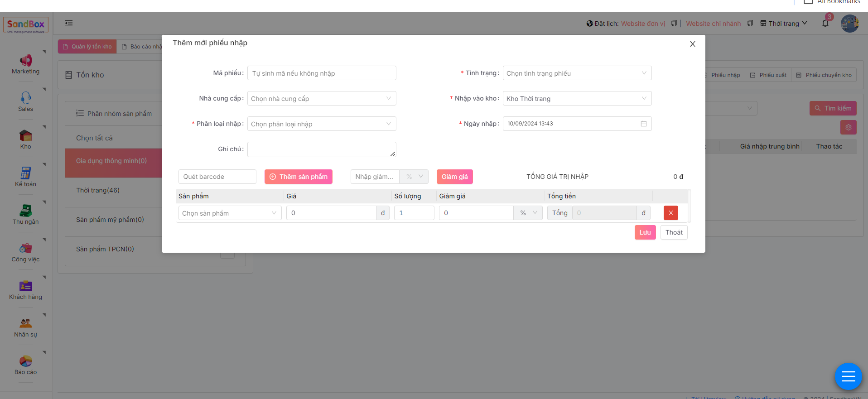Open the Kế toán accounting icon

(25, 173)
